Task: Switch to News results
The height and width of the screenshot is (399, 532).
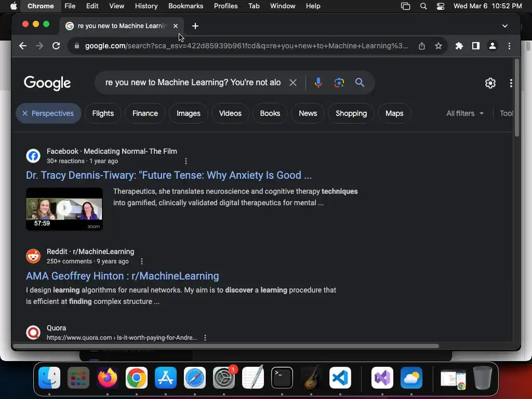Action: (x=308, y=113)
